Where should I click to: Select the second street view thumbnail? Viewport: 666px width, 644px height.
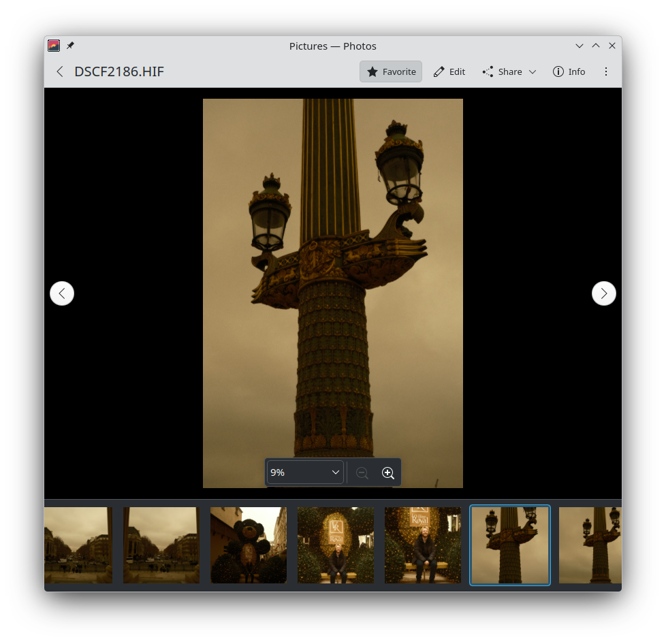(x=161, y=545)
